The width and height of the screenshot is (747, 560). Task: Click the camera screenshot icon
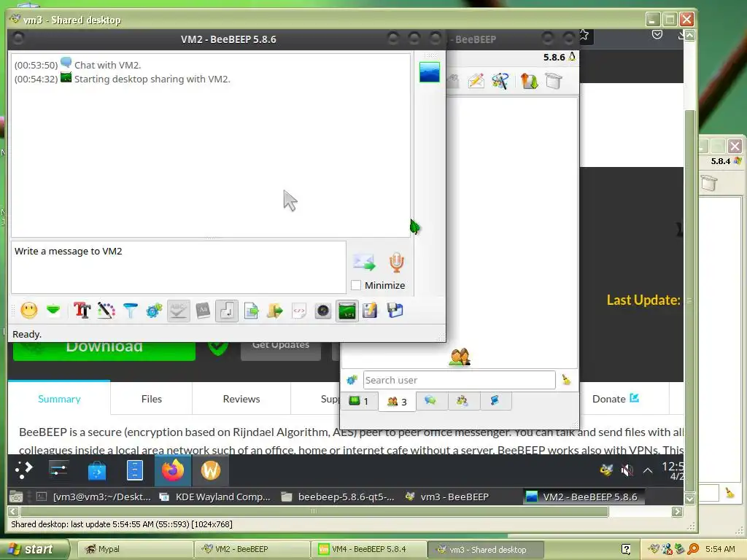[x=323, y=311]
